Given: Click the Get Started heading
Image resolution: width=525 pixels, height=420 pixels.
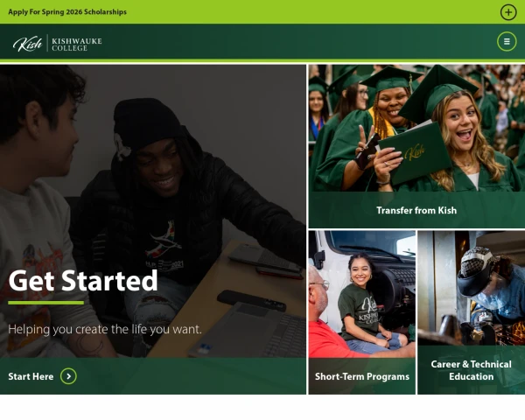Looking at the screenshot, I should pos(83,281).
